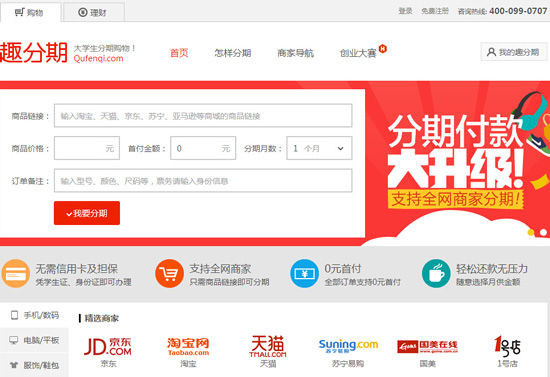The image size is (550, 377).
Task: Click the red shopping cart feature icon
Action: click(169, 274)
